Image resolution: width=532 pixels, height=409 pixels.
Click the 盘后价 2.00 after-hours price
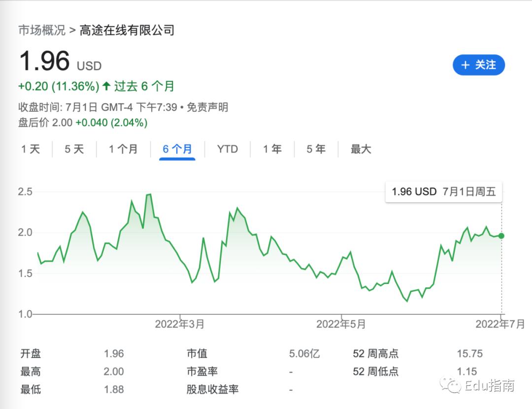45,123
